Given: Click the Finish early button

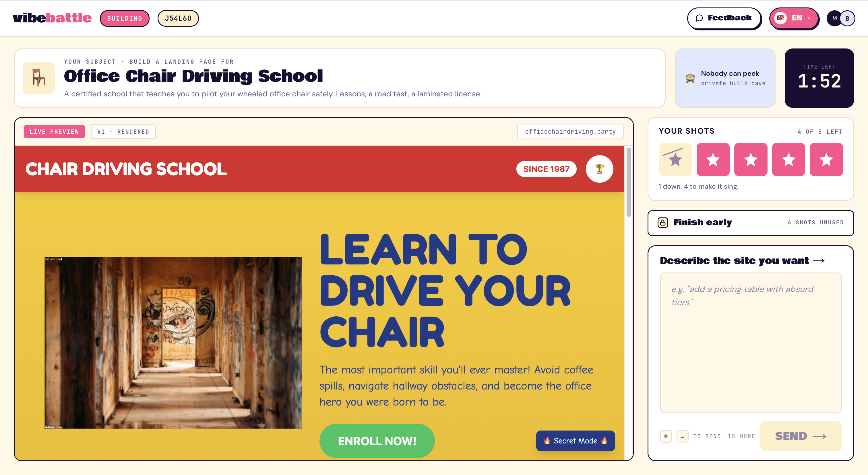Looking at the screenshot, I should click(x=751, y=223).
